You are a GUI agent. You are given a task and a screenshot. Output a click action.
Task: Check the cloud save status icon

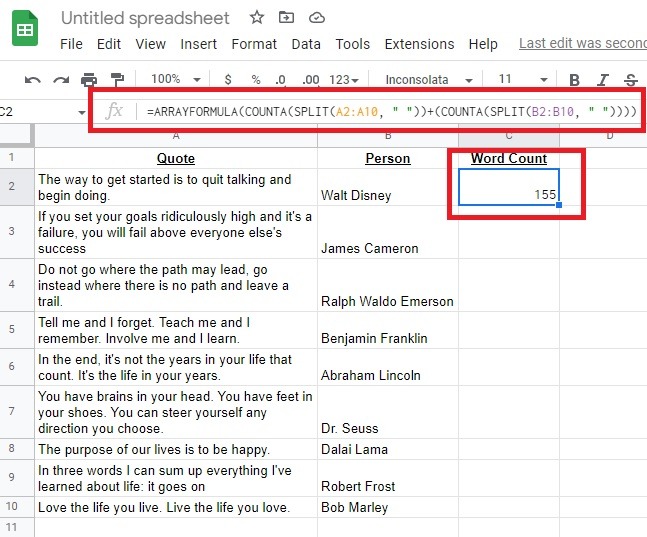[316, 18]
